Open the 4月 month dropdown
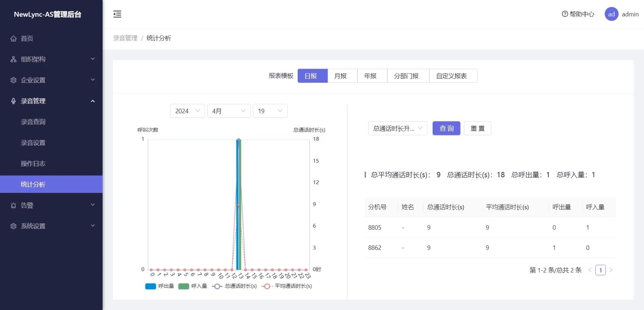The image size is (644, 310). [x=229, y=111]
